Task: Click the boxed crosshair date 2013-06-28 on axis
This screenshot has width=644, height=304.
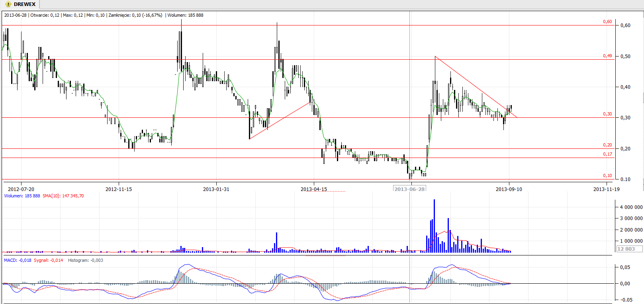Action: (x=409, y=189)
